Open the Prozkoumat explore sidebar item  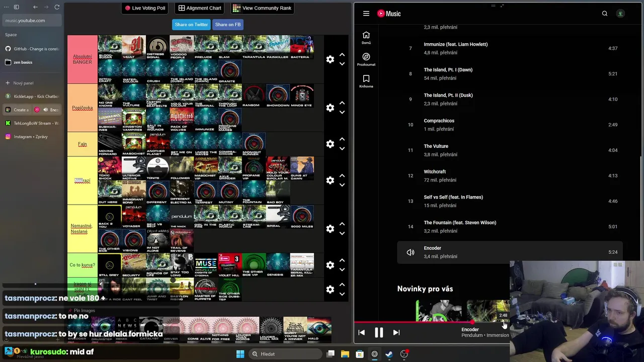(x=366, y=59)
